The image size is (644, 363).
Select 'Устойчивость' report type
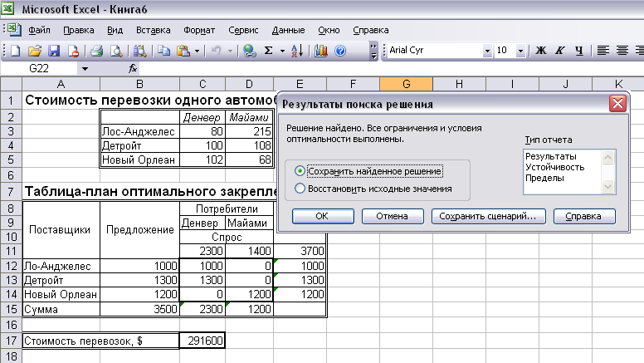pos(555,167)
